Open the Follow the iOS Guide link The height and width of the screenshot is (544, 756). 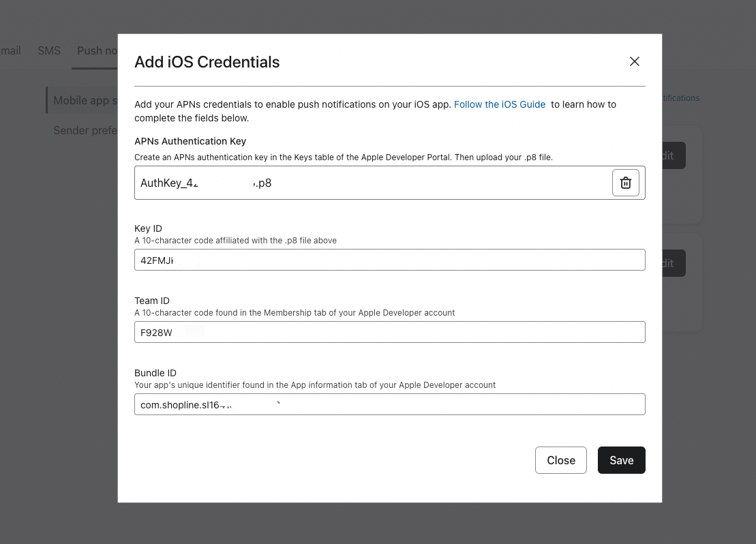[x=500, y=104]
